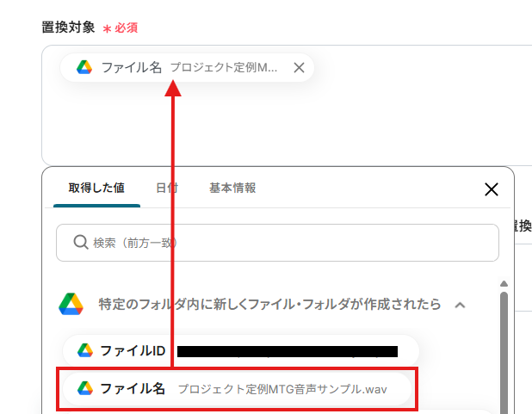
Task: Click the ファイル名 chip in 置換対象 field
Action: point(187,67)
